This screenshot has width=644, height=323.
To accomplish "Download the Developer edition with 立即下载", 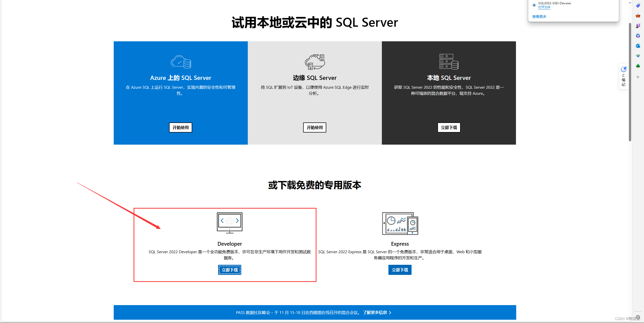I will tap(230, 270).
